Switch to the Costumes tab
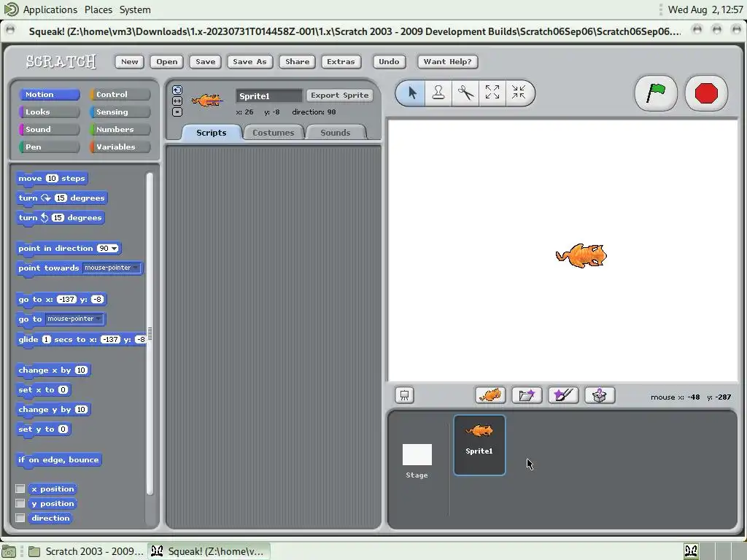This screenshot has width=747, height=560. click(x=274, y=133)
